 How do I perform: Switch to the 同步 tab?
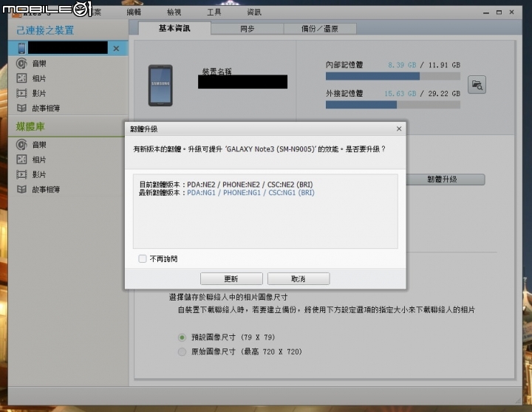click(247, 29)
